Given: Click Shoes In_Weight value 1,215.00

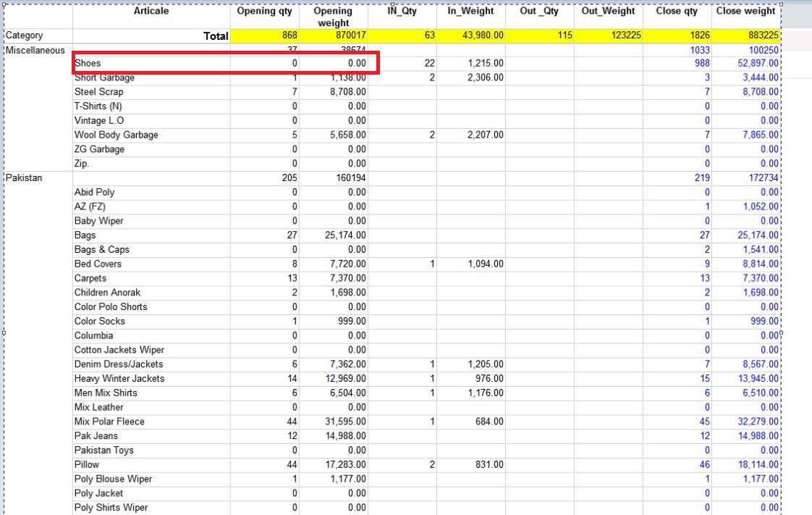Looking at the screenshot, I should click(485, 63).
